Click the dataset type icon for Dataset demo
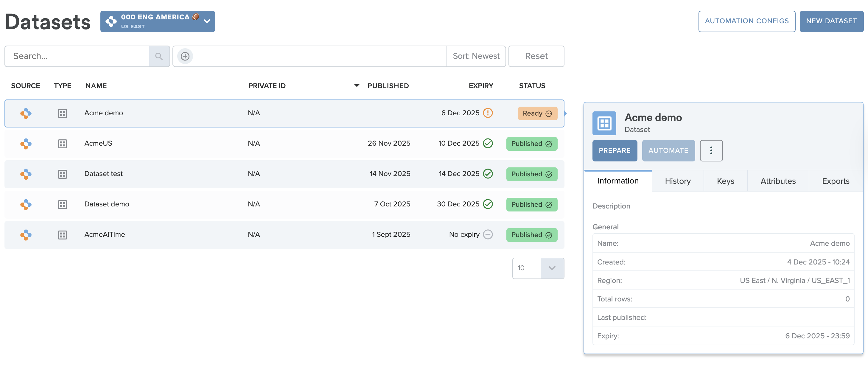 pos(62,204)
